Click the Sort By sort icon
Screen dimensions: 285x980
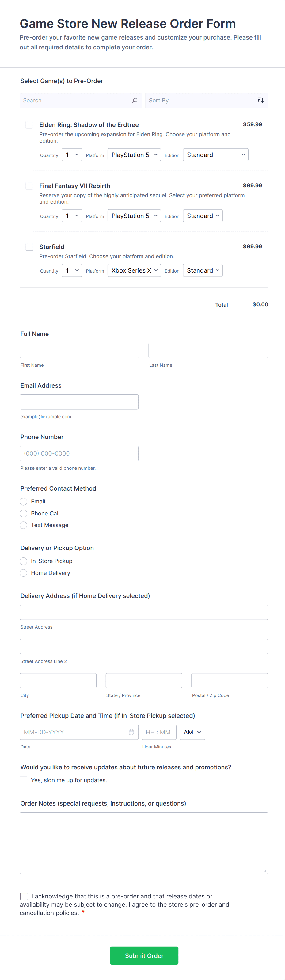261,101
